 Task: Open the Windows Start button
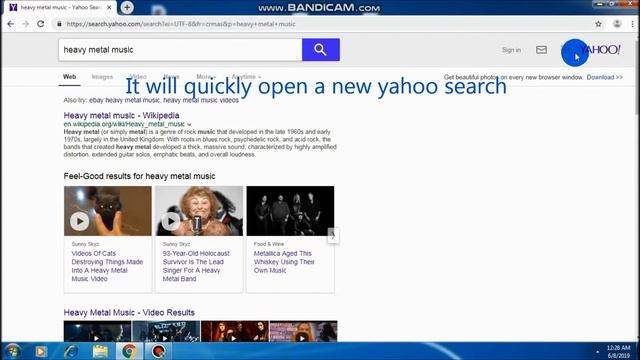pyautogui.click(x=12, y=351)
